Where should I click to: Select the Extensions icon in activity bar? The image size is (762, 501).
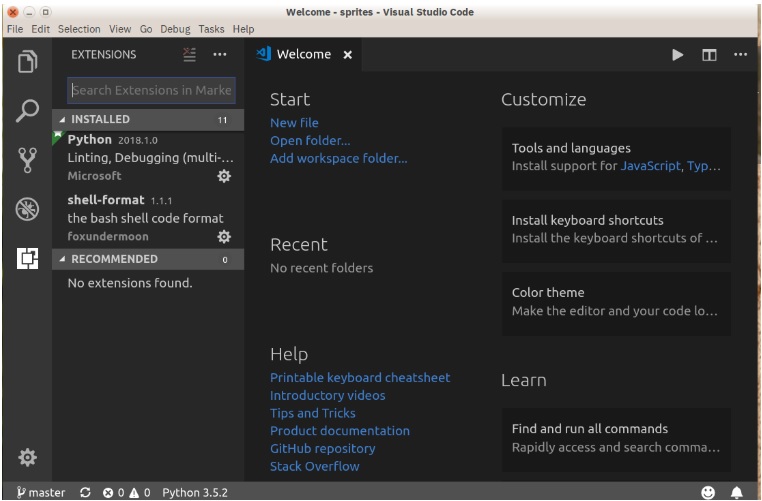click(x=27, y=258)
